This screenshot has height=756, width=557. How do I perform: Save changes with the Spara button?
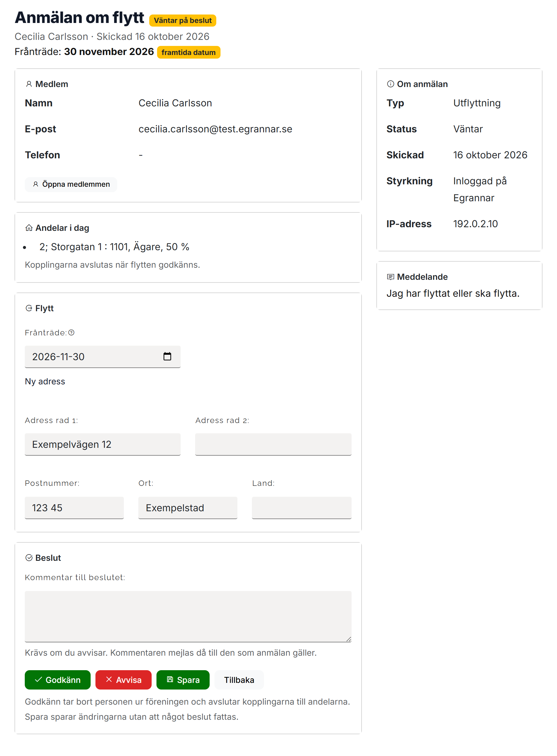coord(183,680)
